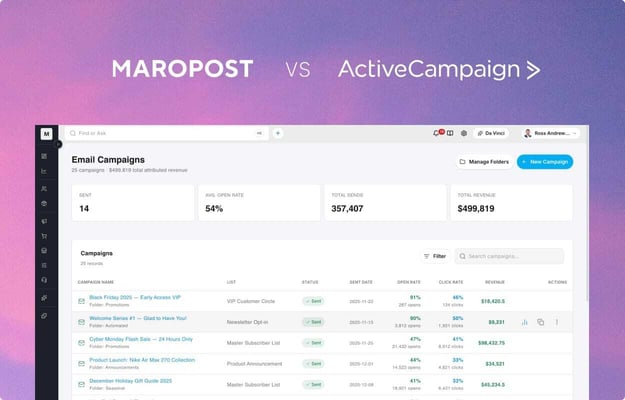Sort by the Open Rate column header
Viewport: 625px width, 400px height.
coord(409,282)
